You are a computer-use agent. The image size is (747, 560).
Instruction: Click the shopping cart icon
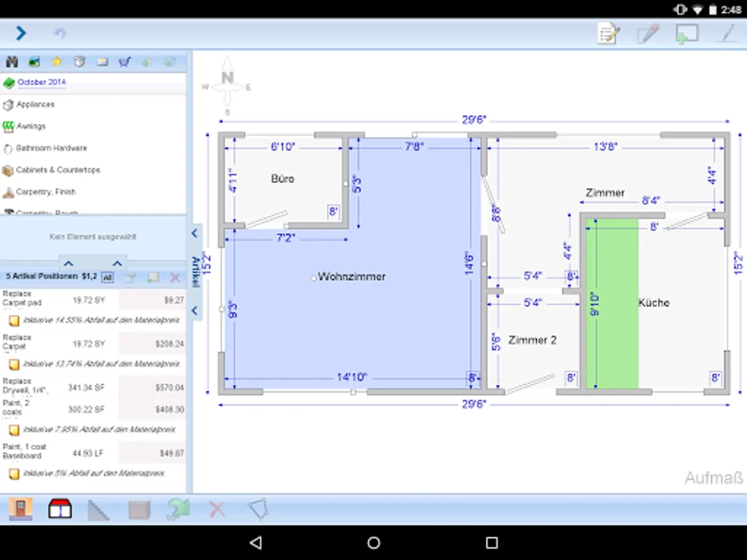coord(125,62)
